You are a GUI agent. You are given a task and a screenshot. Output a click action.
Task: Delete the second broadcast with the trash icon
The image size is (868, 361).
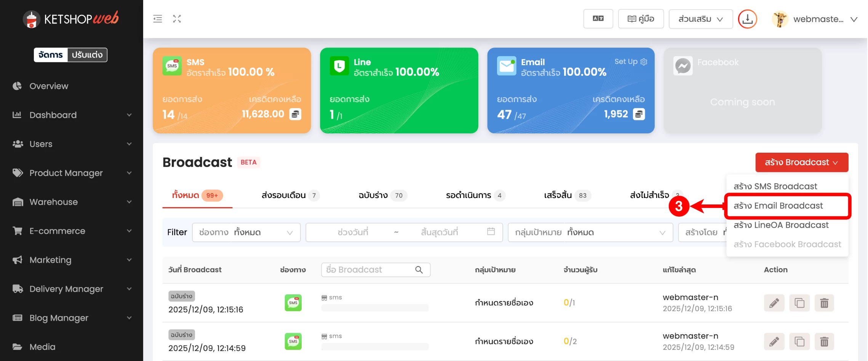click(824, 342)
